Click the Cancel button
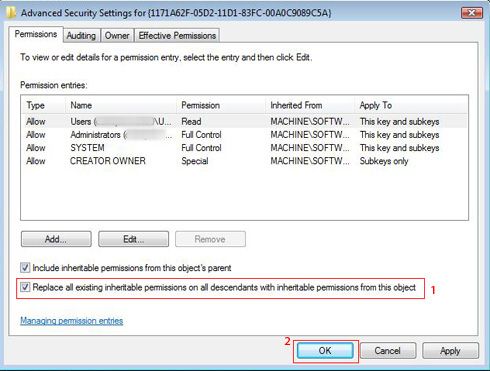The image size is (490, 371). tap(388, 351)
